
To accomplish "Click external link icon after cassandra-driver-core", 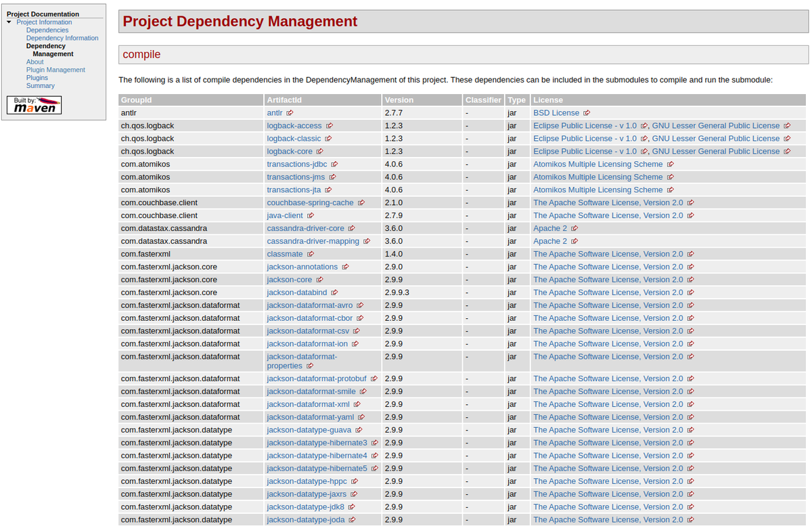I will coord(351,229).
